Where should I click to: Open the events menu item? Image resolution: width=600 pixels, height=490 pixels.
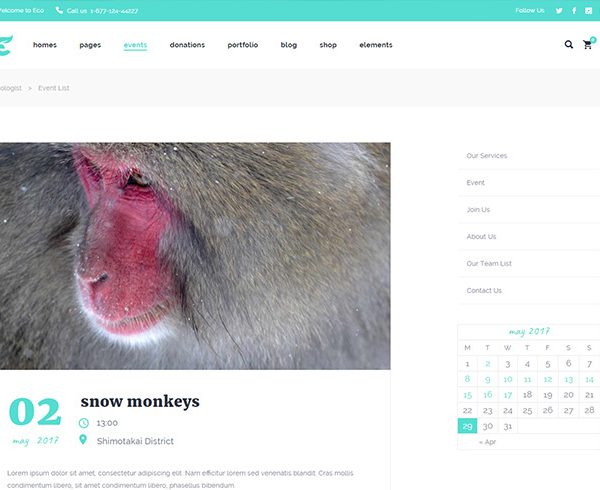[135, 45]
